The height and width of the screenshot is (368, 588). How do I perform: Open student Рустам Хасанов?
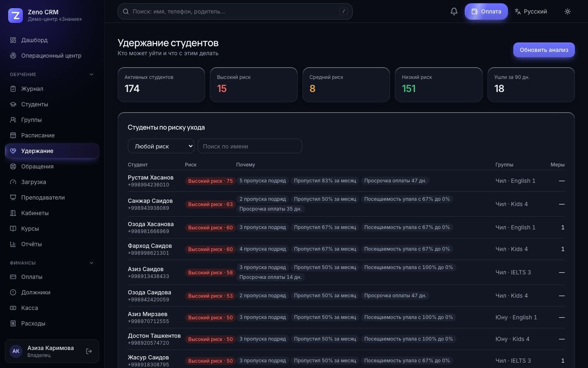pos(151,177)
